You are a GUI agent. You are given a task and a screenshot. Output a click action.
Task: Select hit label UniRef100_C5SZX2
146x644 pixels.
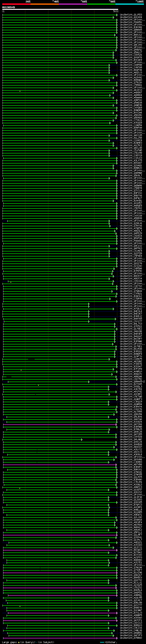click(x=131, y=588)
